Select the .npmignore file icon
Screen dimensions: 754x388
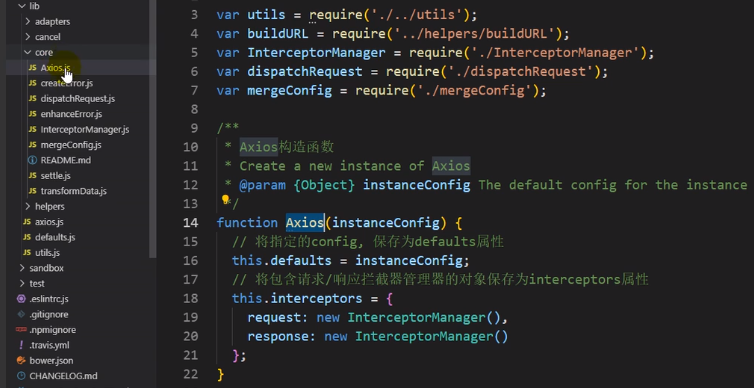tap(21, 330)
